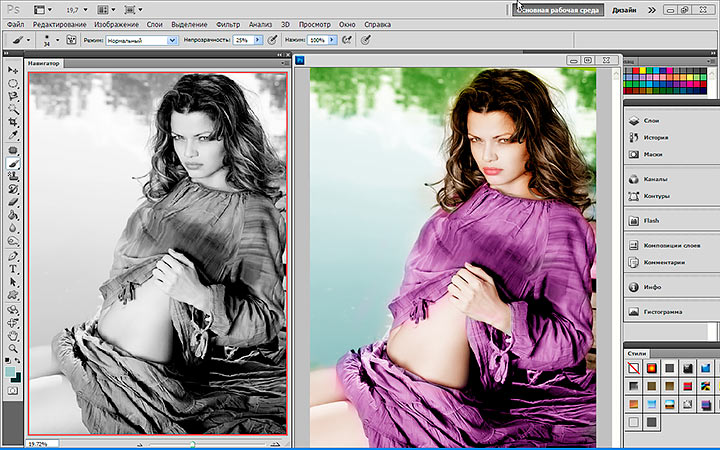Click the foreground color swatch
The image size is (720, 450).
(x=10, y=372)
